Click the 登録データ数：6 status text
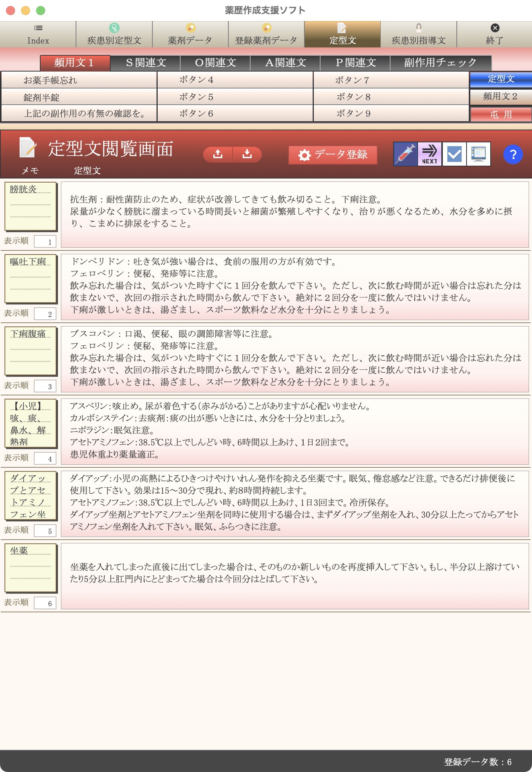 (x=477, y=762)
